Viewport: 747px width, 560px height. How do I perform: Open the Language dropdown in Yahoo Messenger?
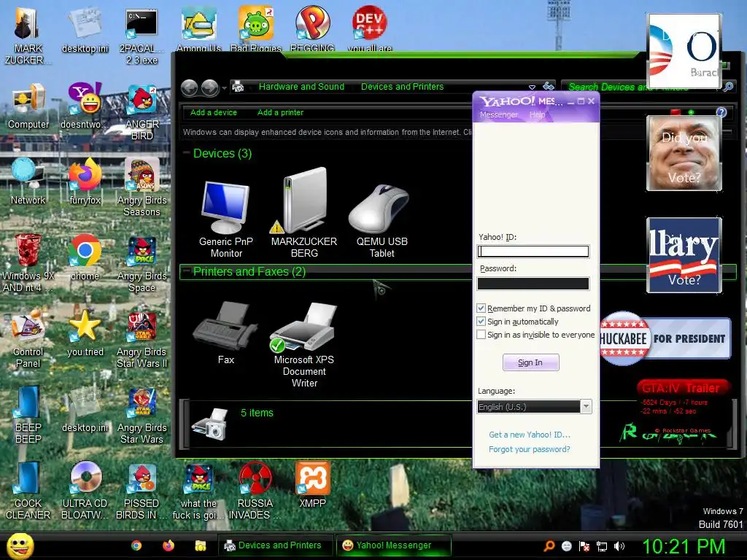click(587, 406)
